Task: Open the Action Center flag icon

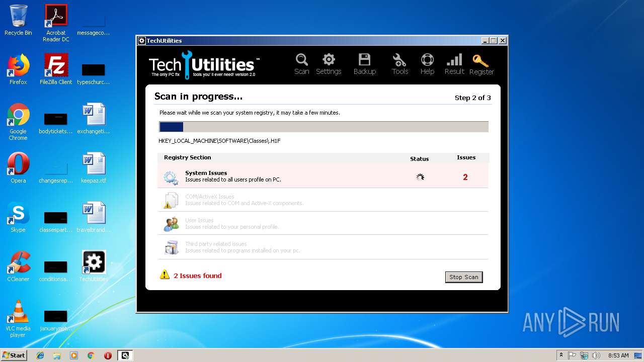Action: pos(572,355)
